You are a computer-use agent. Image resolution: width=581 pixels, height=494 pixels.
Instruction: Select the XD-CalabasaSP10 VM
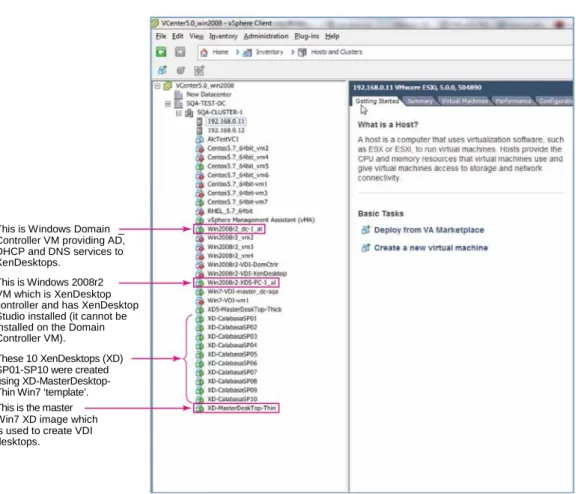pos(232,399)
